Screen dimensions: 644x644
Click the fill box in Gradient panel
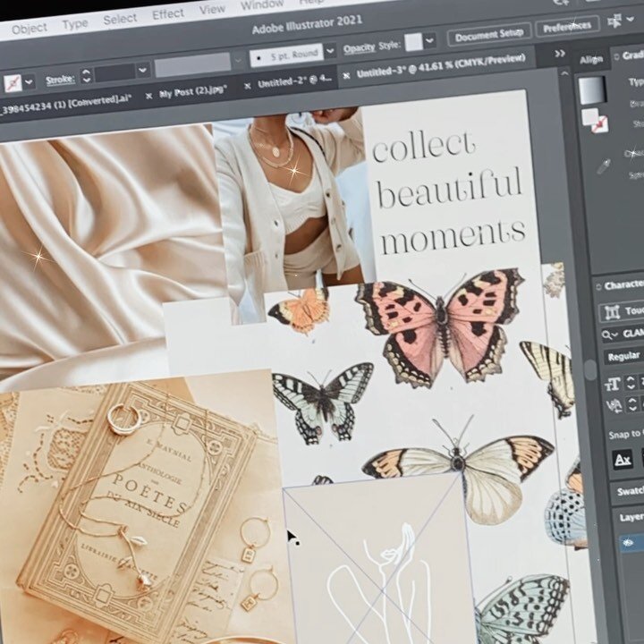(x=589, y=115)
